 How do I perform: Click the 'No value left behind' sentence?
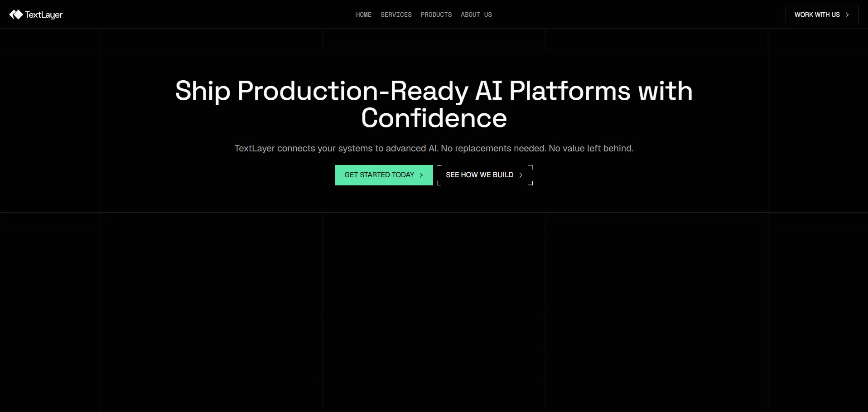click(x=591, y=149)
